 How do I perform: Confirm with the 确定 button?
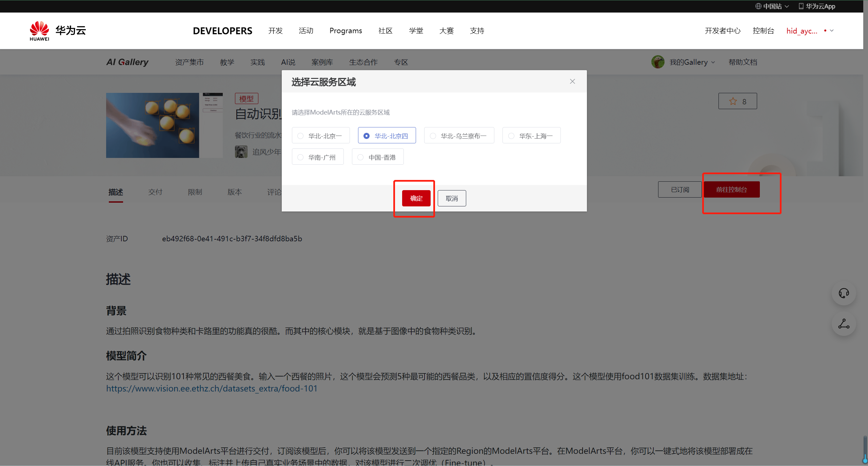point(416,198)
